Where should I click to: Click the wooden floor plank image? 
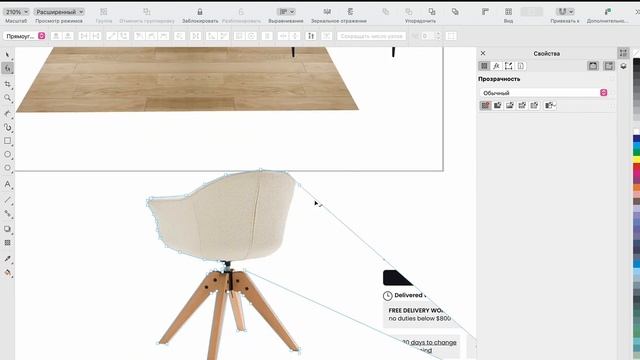(x=187, y=79)
